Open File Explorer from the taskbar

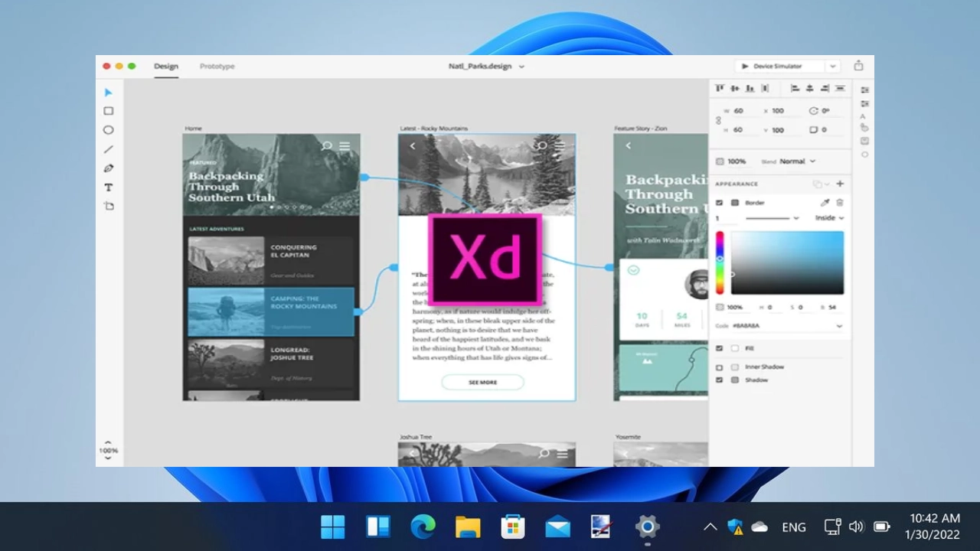click(x=468, y=527)
